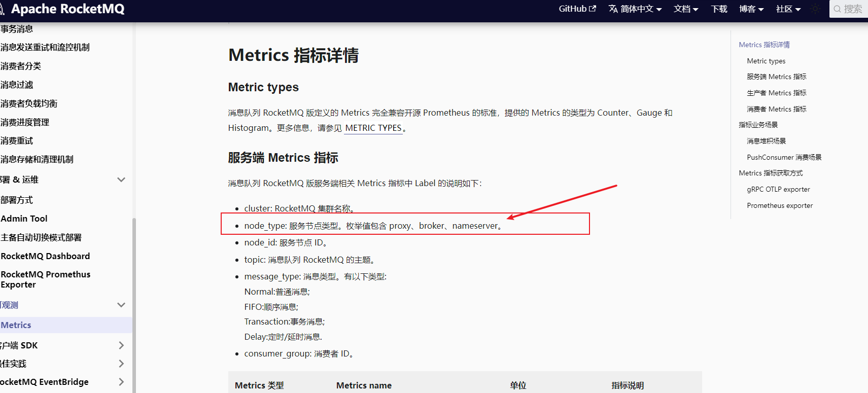Go to the 下载 page

[719, 9]
